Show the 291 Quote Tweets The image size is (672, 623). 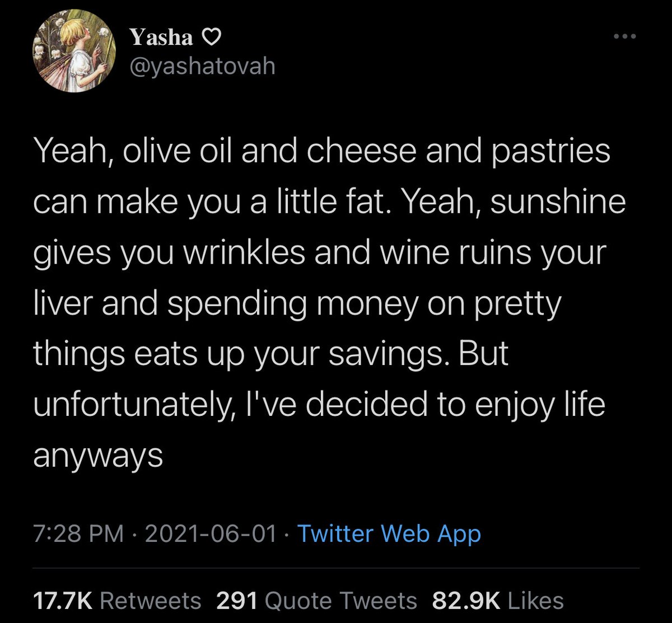[x=316, y=601]
